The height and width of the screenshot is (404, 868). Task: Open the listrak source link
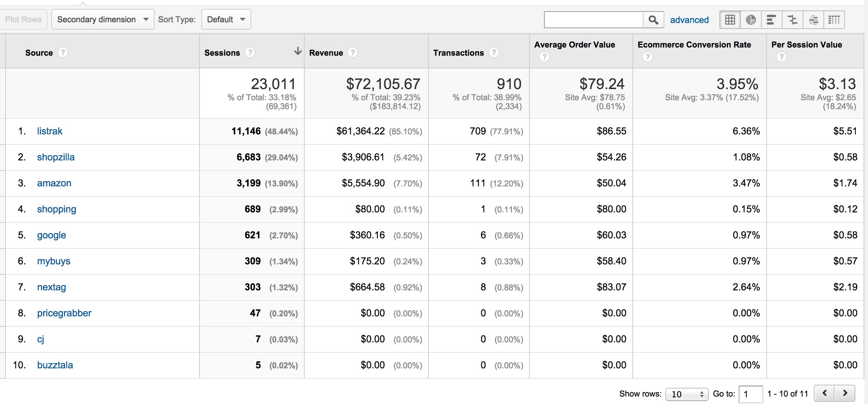[x=49, y=131]
